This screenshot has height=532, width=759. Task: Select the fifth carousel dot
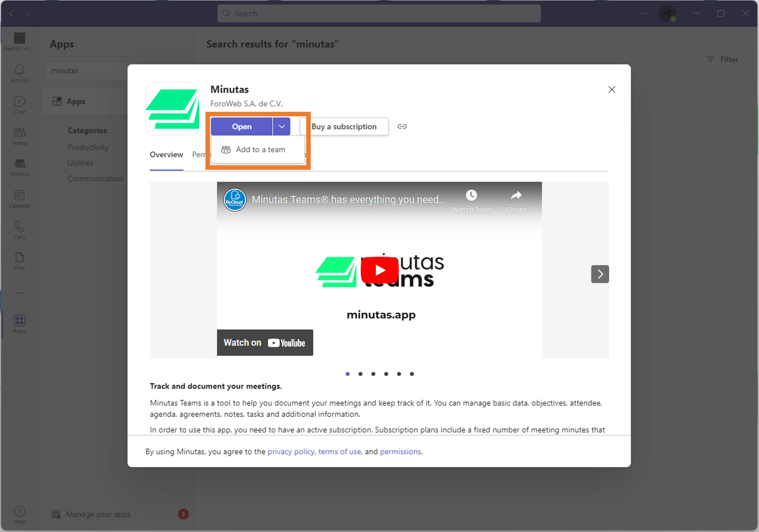399,374
